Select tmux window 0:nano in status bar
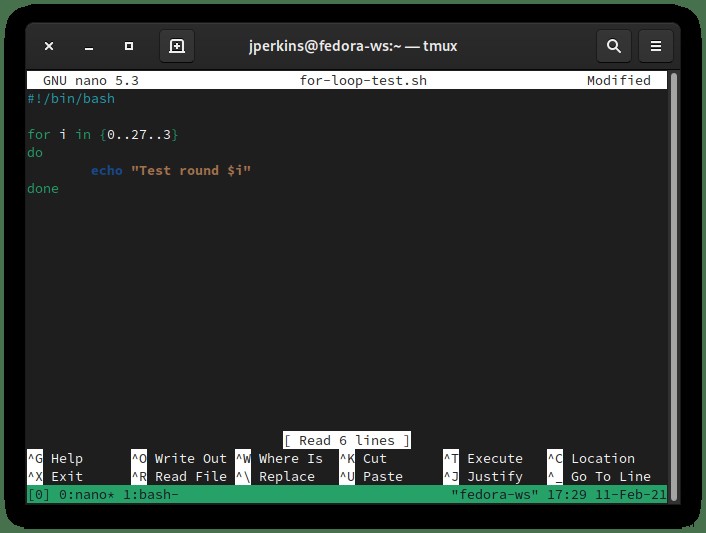The height and width of the screenshot is (533, 706). (x=86, y=495)
